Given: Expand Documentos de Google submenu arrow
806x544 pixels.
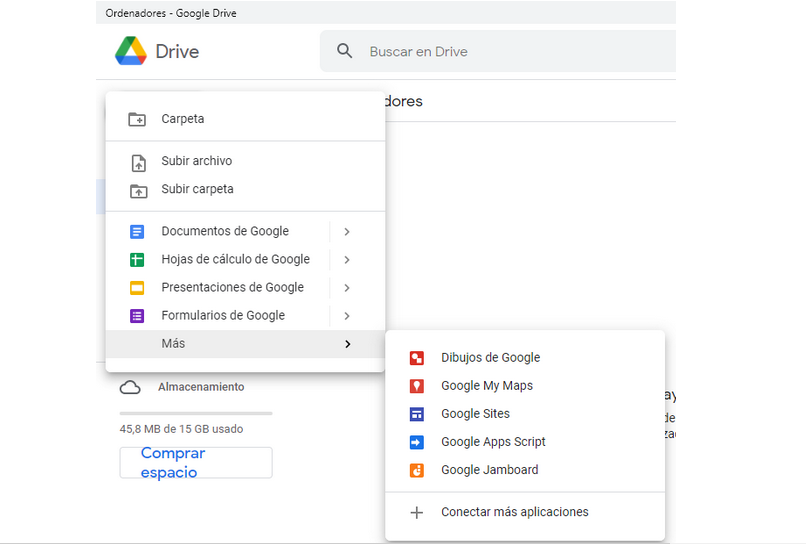Looking at the screenshot, I should [347, 232].
